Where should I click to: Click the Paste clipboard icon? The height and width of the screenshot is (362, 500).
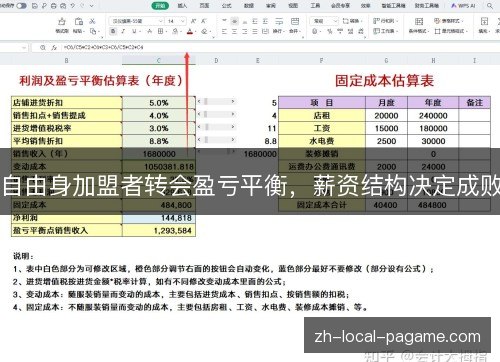click(79, 21)
